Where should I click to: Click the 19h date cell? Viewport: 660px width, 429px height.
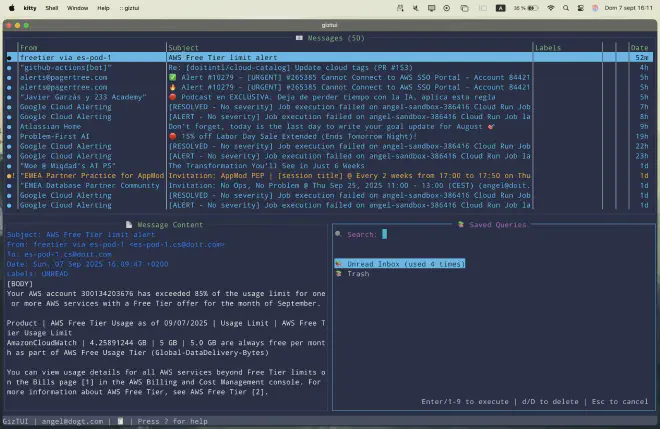click(x=642, y=136)
